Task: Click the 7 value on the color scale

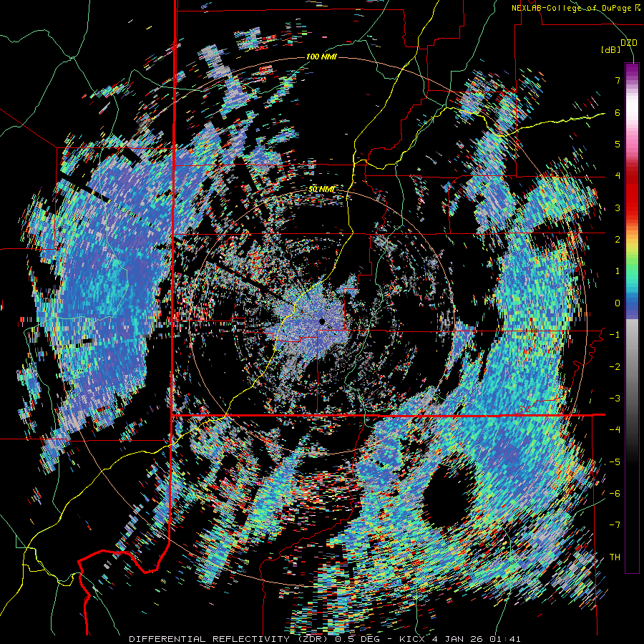Action: coord(618,80)
